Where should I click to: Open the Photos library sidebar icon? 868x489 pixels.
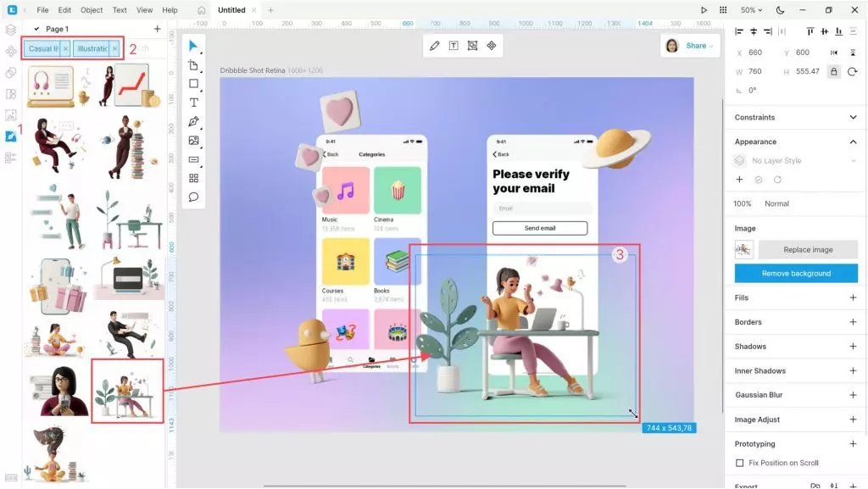(x=10, y=115)
